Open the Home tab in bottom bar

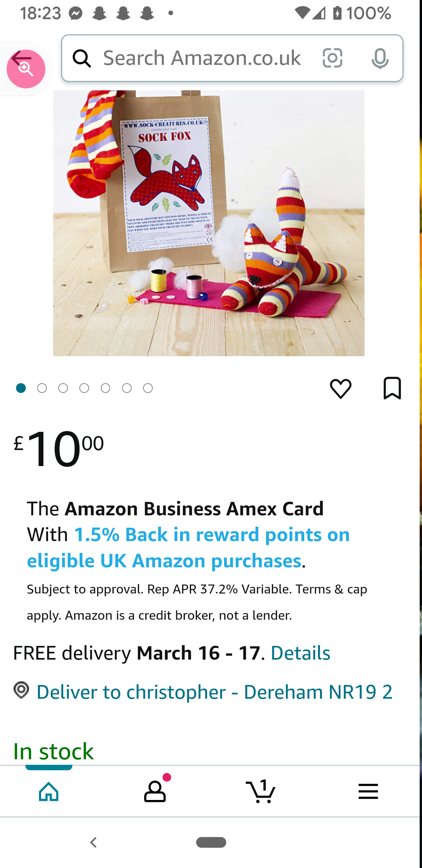[x=49, y=791]
